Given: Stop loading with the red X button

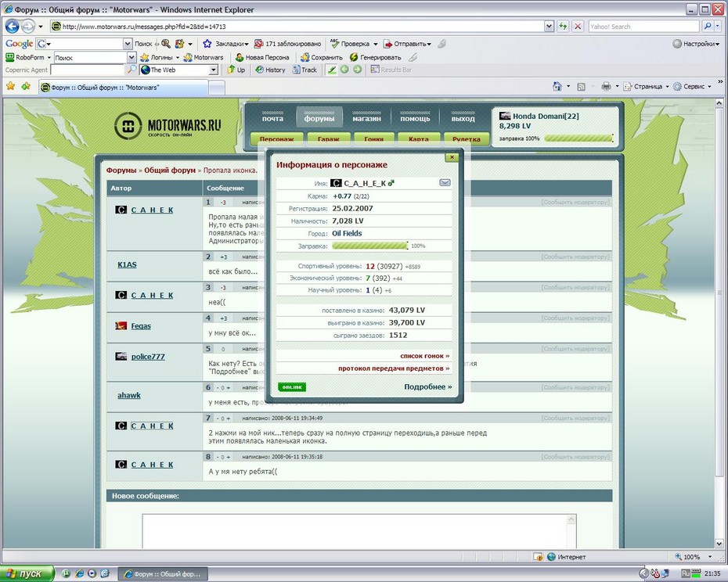Looking at the screenshot, I should [x=578, y=27].
